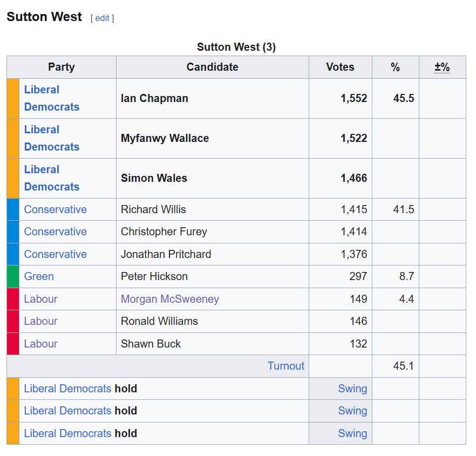Select candidate name Richard Willis

[x=153, y=209]
